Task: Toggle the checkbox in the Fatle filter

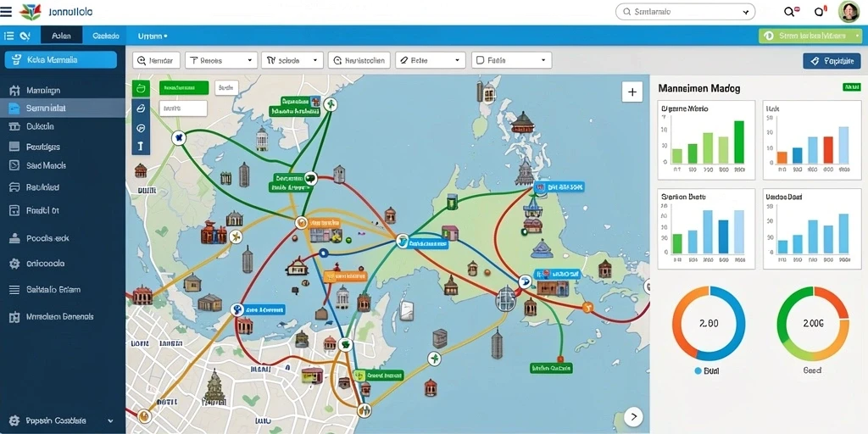Action: coord(480,60)
